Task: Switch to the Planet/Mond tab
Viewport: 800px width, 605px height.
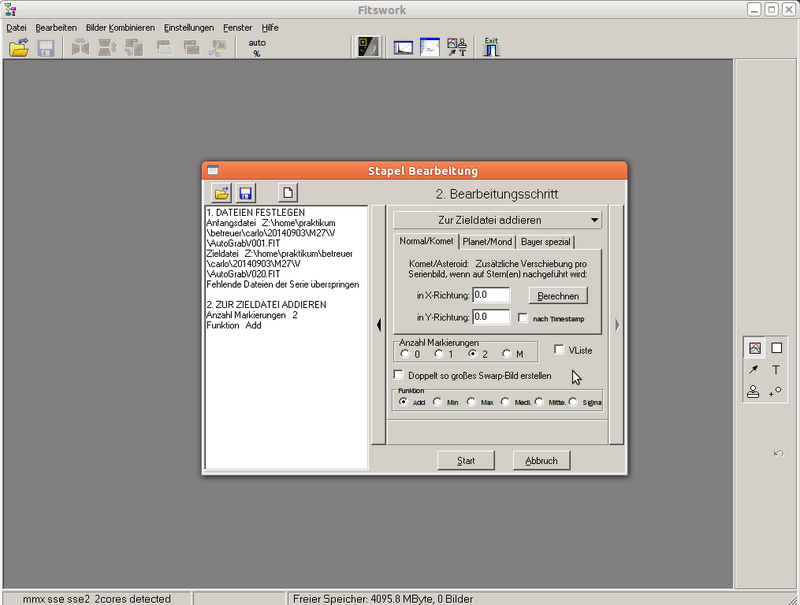Action: point(487,241)
